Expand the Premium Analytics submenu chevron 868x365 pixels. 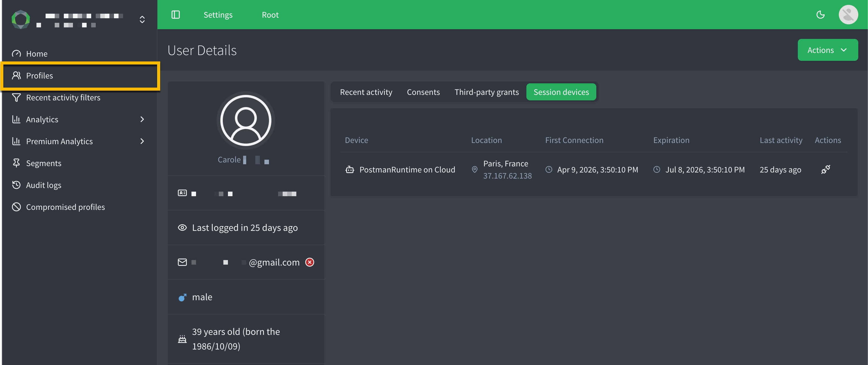tap(142, 141)
